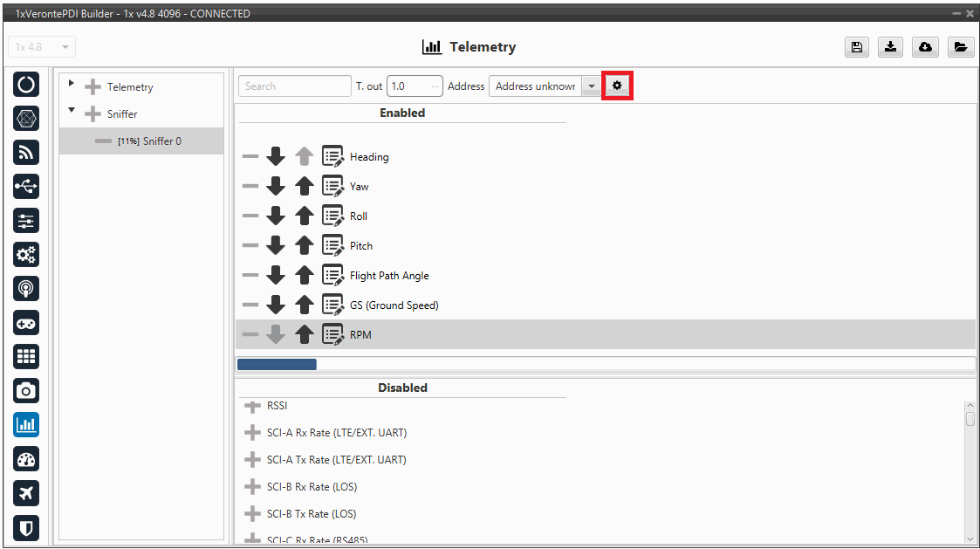Screen dimensions: 980x549
Task: Open the USB connections sidebar icon
Action: point(27,186)
